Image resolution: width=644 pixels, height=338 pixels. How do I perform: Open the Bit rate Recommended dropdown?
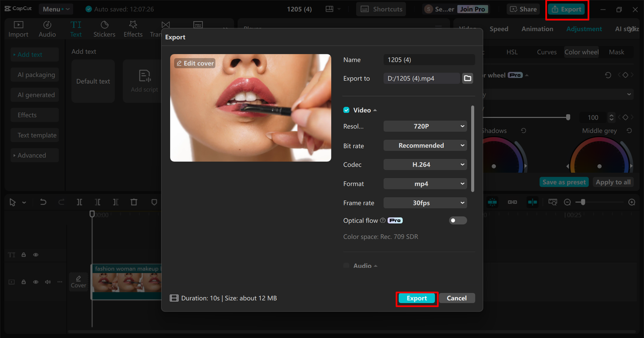[x=425, y=146]
